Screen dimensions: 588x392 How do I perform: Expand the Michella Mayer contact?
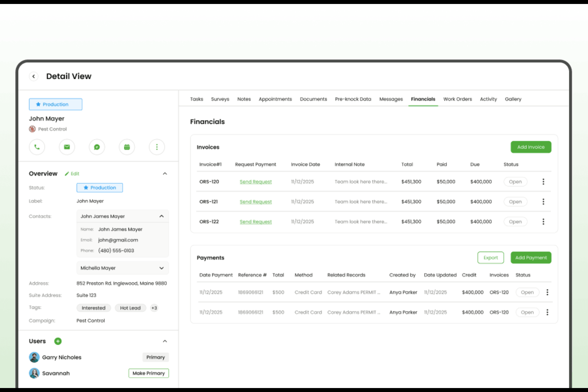click(162, 268)
